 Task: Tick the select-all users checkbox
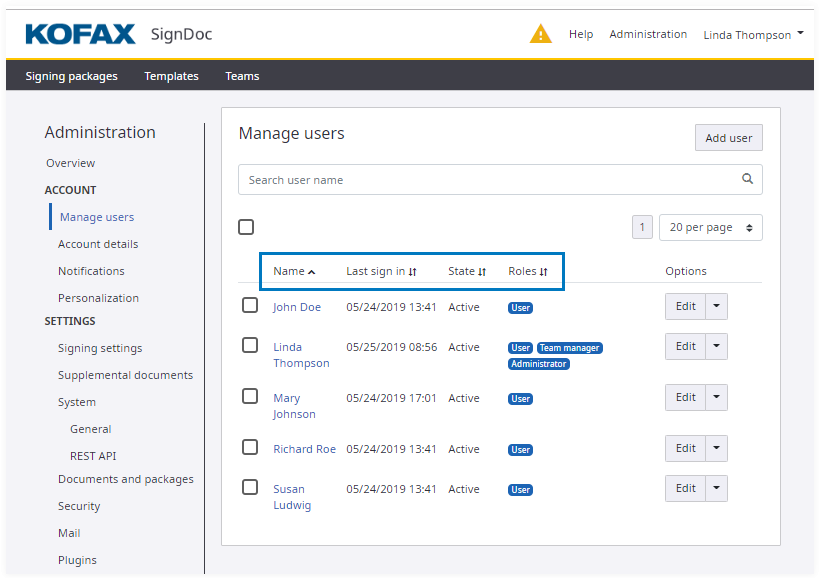click(x=246, y=227)
